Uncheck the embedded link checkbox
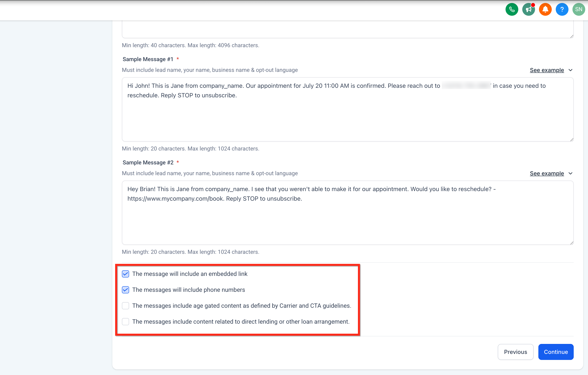Screen dimensions: 588x375 [125, 274]
